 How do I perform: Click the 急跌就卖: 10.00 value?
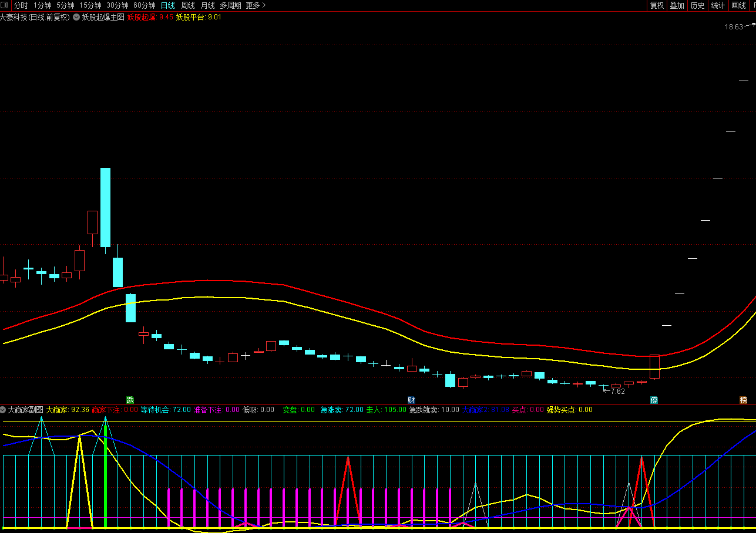coord(434,409)
